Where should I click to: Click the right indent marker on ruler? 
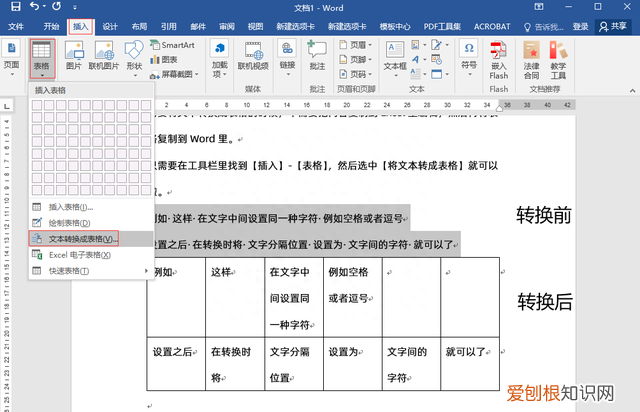pos(499,108)
